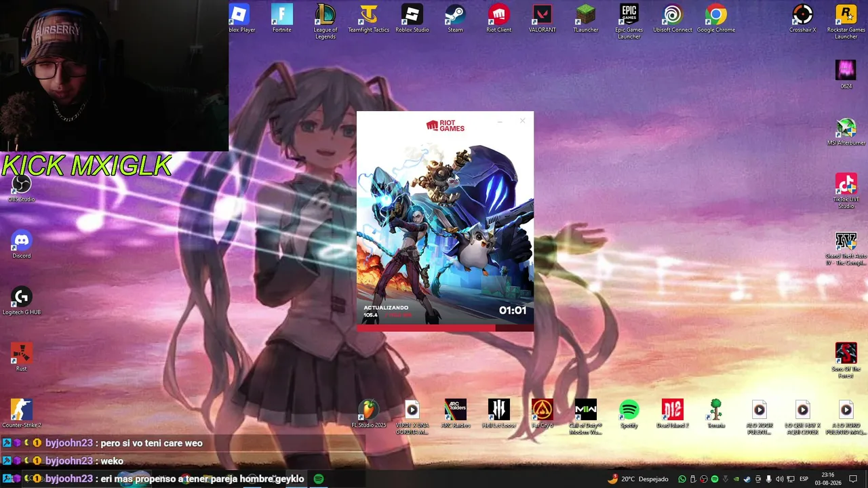Select the Roblox Studio desktop icon

412,18
